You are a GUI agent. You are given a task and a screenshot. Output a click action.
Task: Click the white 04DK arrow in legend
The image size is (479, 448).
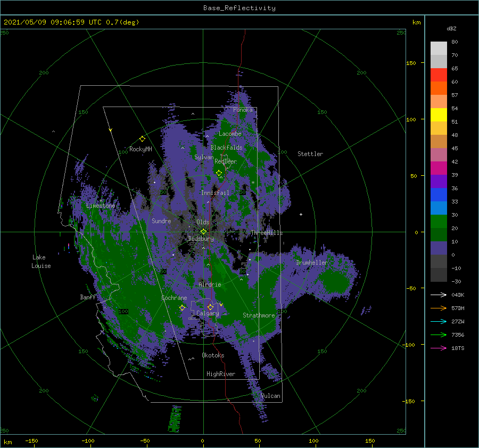click(439, 295)
